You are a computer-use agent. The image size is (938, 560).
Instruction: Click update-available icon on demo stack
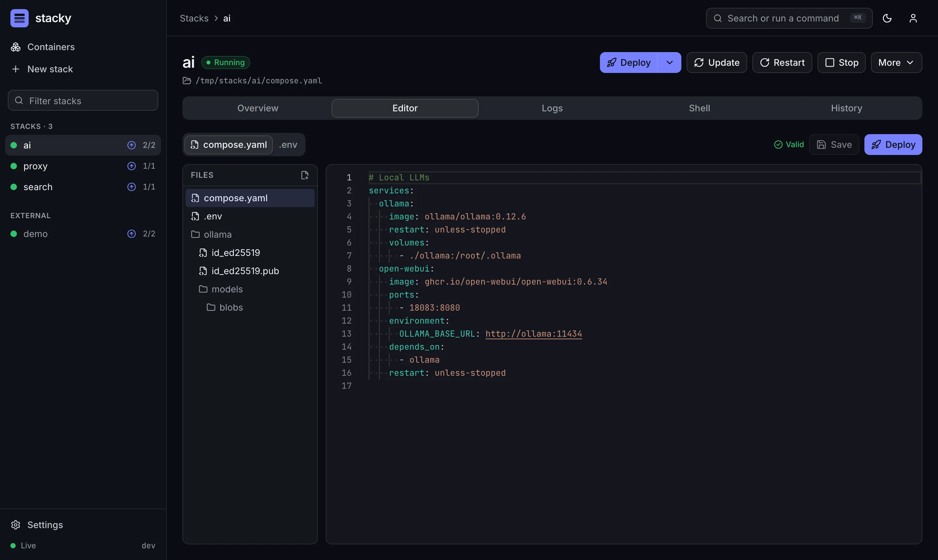click(131, 233)
